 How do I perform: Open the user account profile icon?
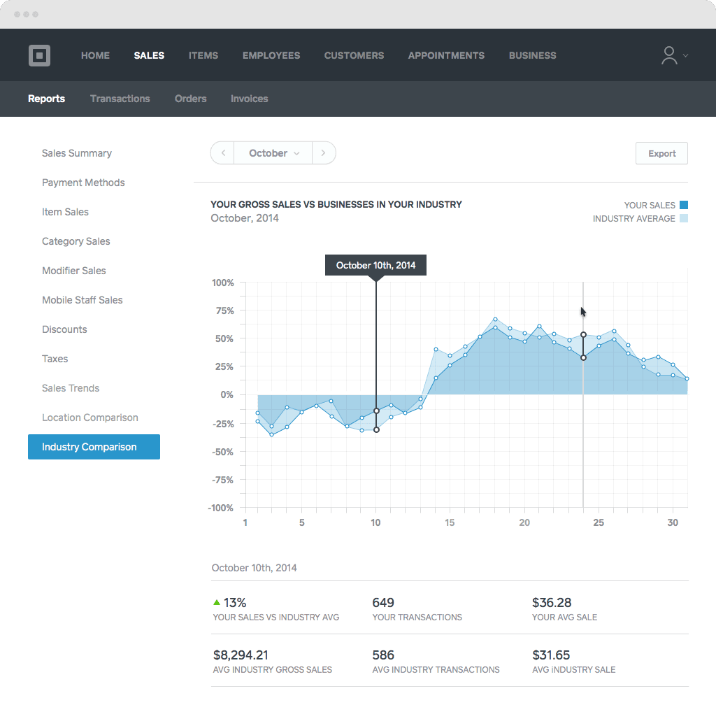(669, 56)
